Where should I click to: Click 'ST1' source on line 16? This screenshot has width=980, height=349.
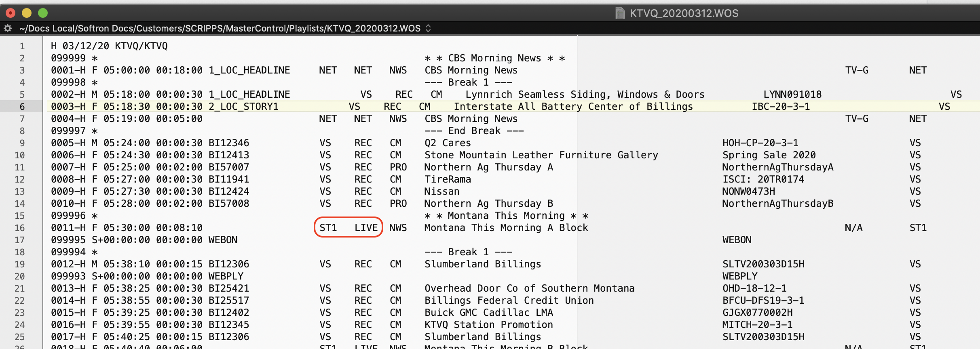tap(328, 228)
